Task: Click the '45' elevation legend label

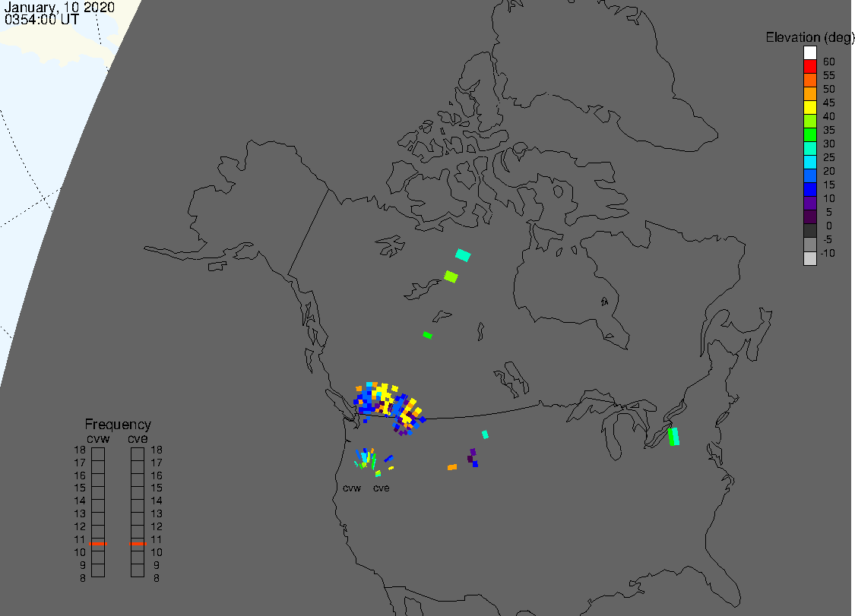Action: (x=829, y=103)
